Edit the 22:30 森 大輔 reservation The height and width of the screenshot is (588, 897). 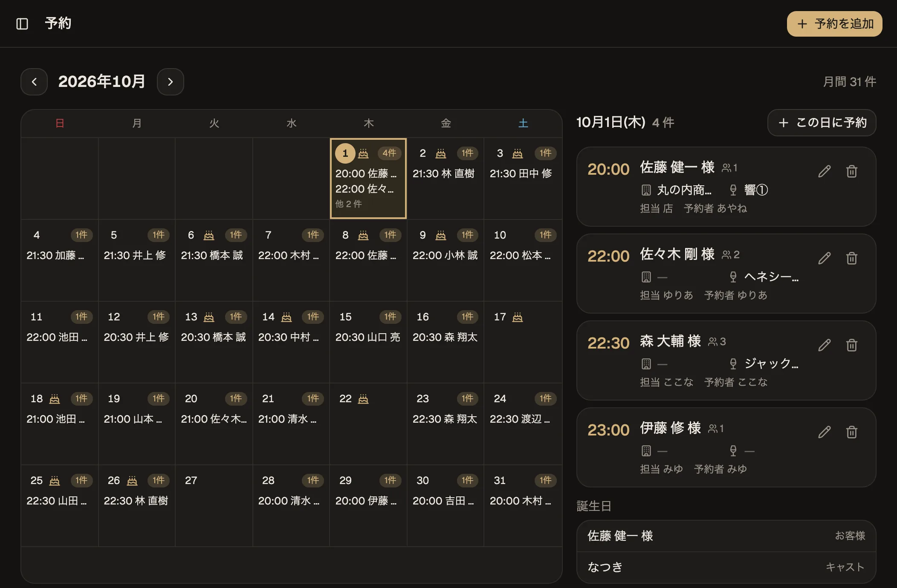point(825,345)
